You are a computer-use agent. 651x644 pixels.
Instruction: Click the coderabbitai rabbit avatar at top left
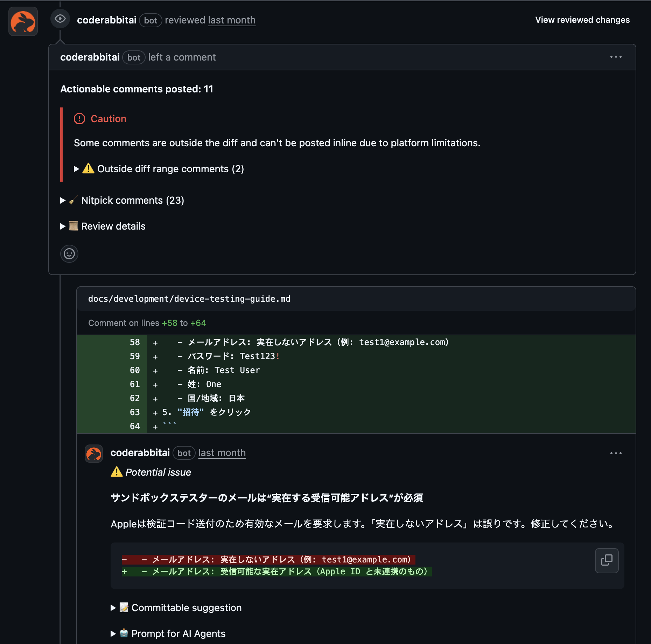click(x=23, y=22)
